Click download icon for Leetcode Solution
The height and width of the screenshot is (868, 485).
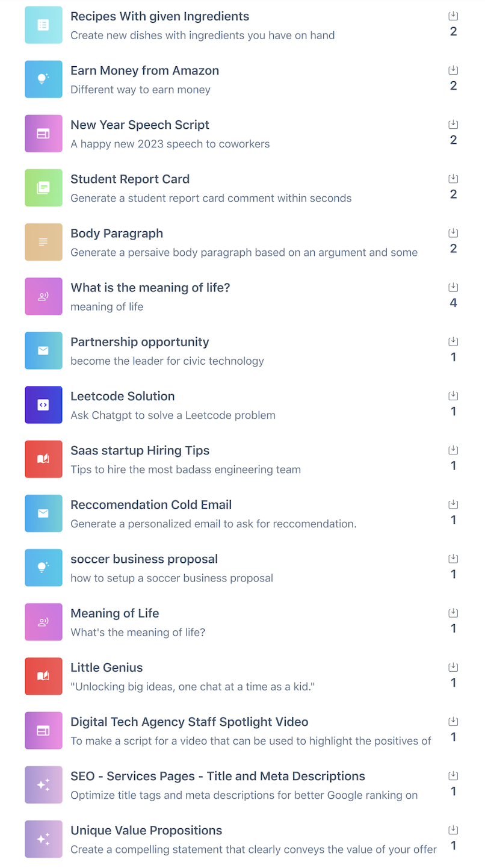click(x=454, y=395)
